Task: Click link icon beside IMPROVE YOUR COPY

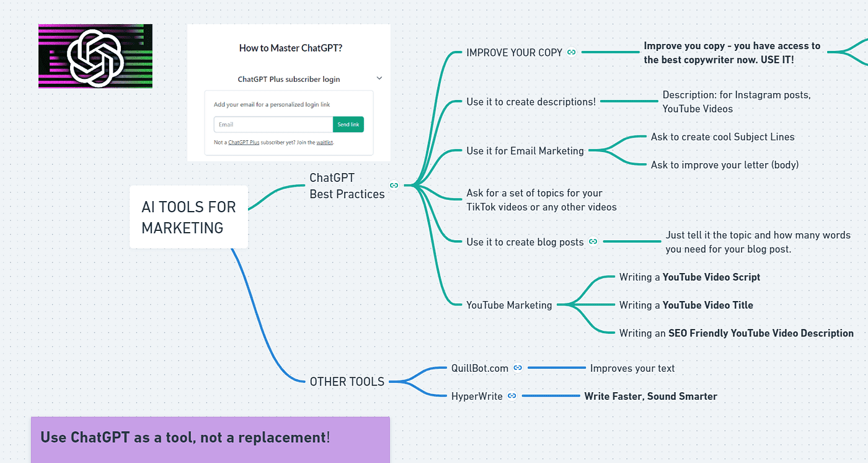Action: (x=572, y=52)
